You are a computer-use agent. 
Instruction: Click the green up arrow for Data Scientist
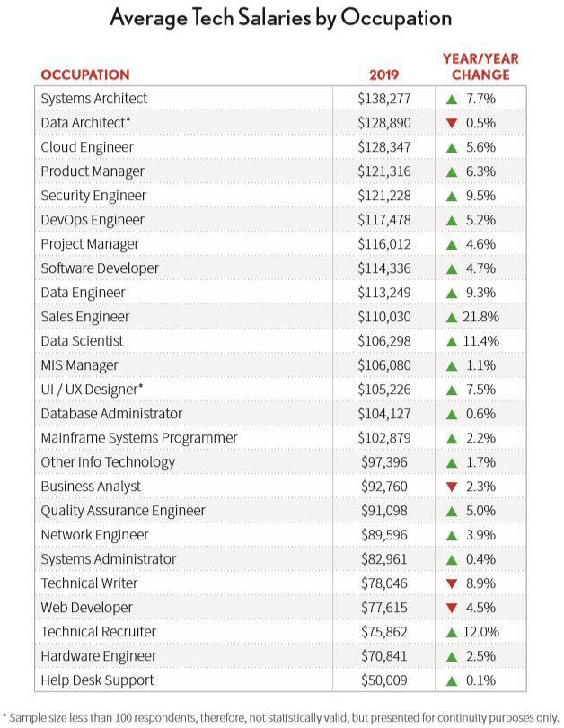(x=452, y=341)
